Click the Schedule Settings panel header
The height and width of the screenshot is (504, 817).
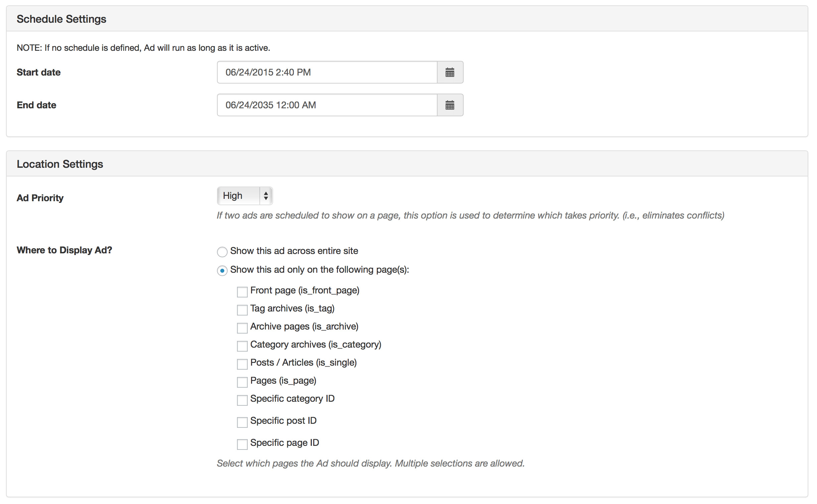pos(62,19)
